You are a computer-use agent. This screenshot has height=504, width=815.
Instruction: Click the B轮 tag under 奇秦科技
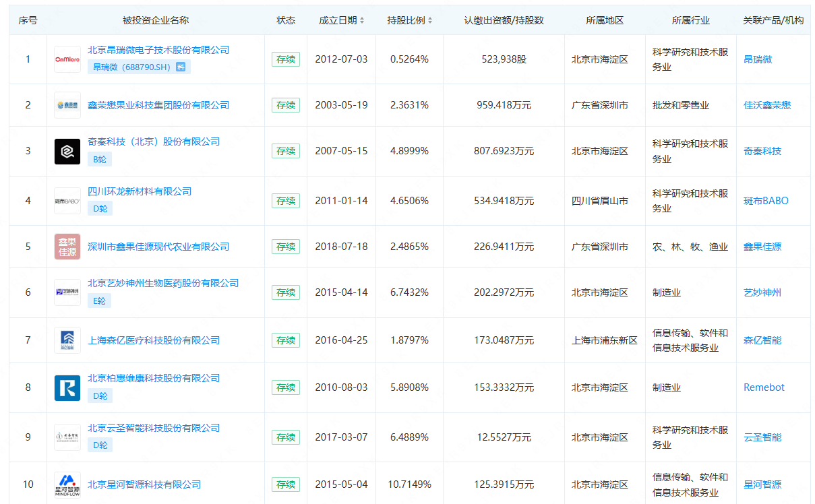[x=100, y=159]
